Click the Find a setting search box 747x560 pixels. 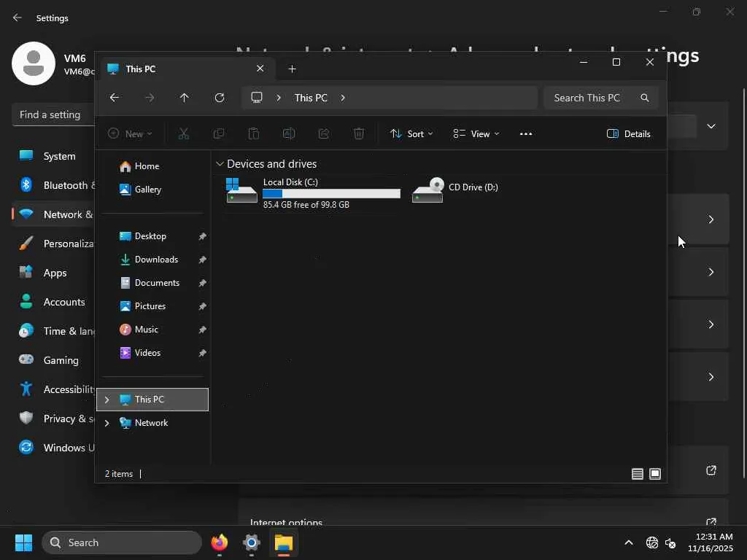pyautogui.click(x=53, y=114)
